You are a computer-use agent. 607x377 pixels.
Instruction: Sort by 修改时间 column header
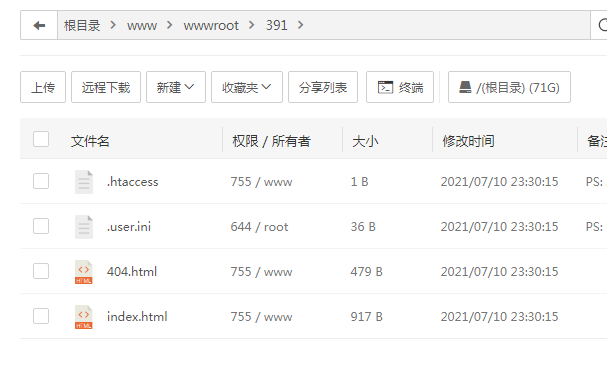coord(468,141)
